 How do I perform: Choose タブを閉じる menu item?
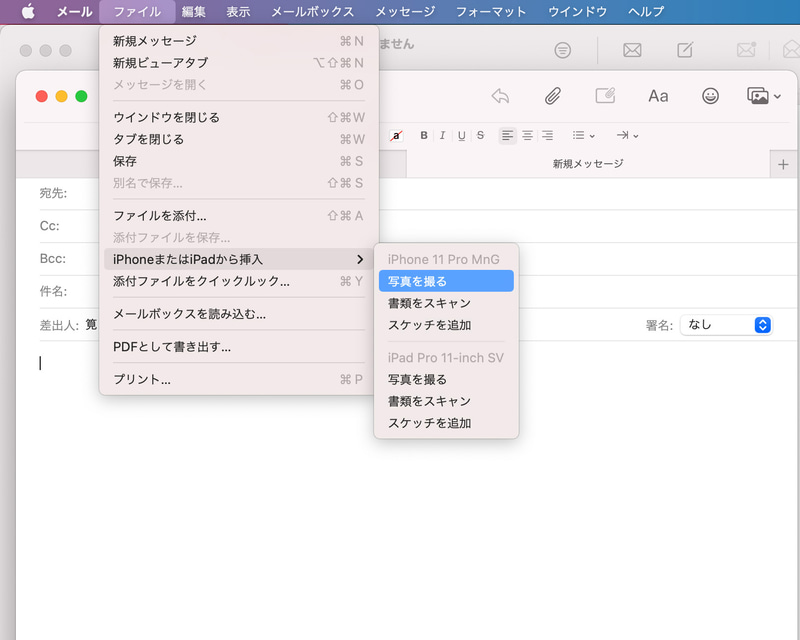pos(239,139)
